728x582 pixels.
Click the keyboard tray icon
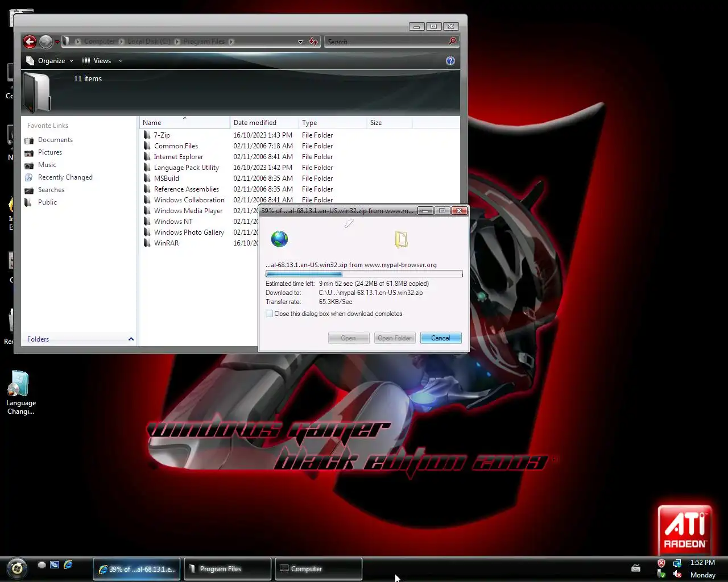coord(636,568)
